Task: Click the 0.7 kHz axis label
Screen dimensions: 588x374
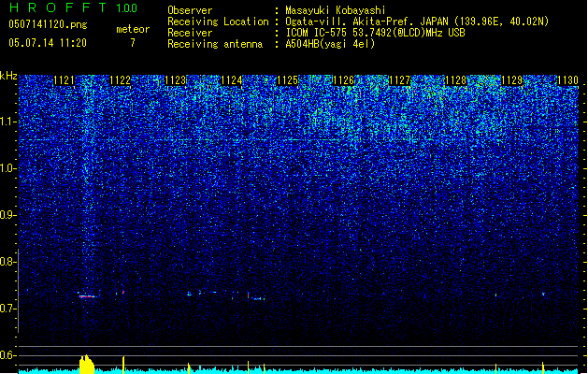Action: pyautogui.click(x=7, y=309)
